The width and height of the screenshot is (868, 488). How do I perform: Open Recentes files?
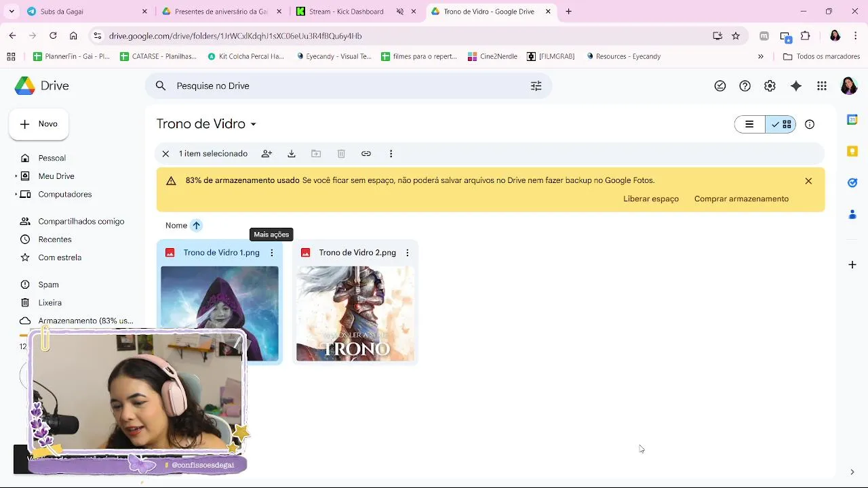point(54,239)
